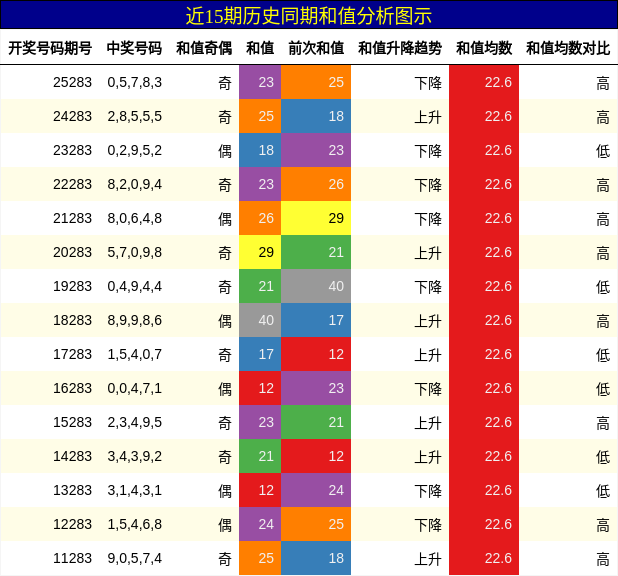Click winning numbers 2,8,5,5,5
This screenshot has height=576, width=618.
click(x=134, y=116)
